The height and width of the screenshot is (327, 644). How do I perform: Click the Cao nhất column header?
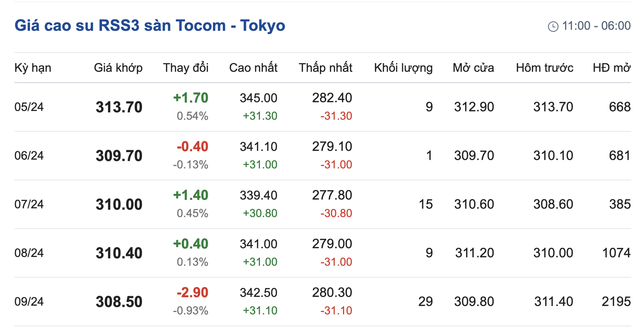point(253,68)
